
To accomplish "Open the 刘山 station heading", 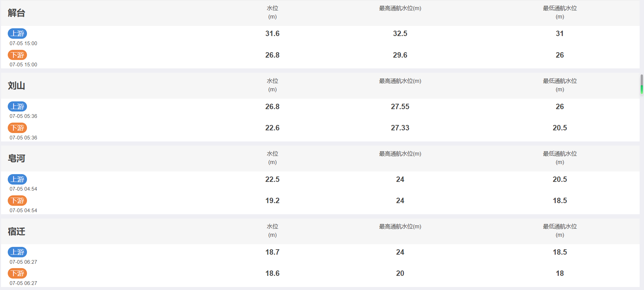I will coord(17,86).
